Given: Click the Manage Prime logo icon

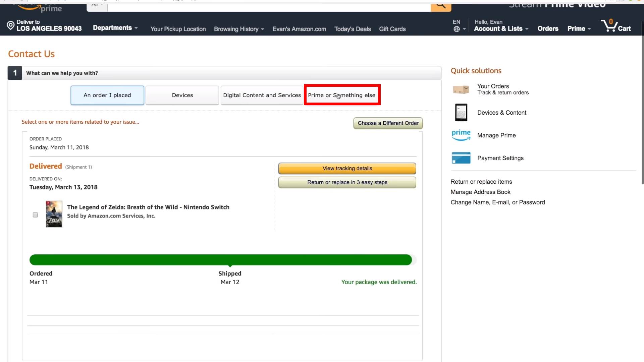Looking at the screenshot, I should click(461, 135).
